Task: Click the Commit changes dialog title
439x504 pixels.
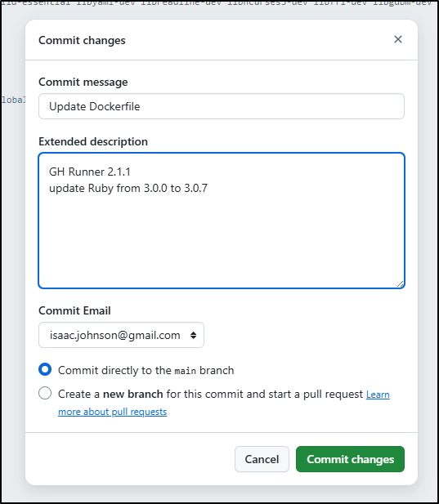Action: (82, 41)
